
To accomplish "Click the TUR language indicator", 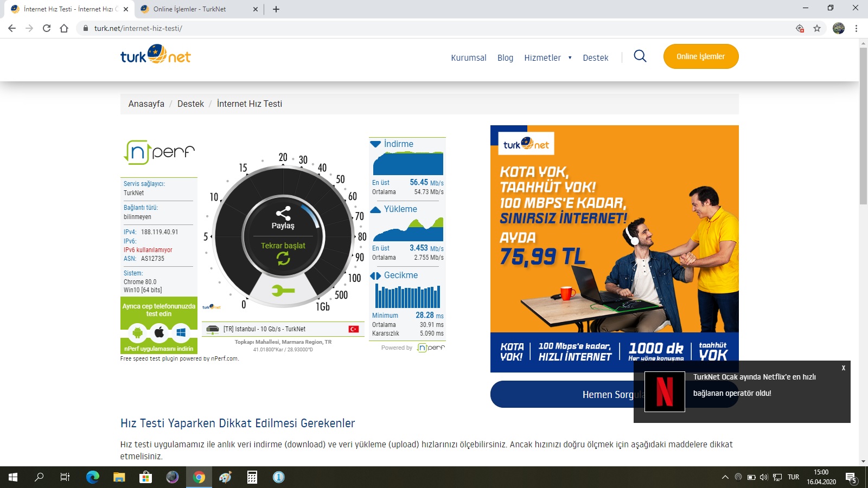I will (x=793, y=477).
